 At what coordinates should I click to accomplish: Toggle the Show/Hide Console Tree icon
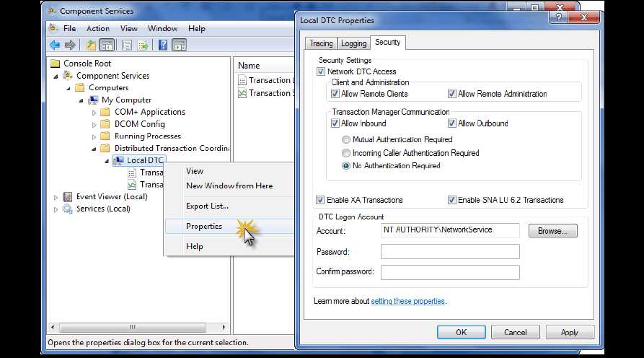point(107,45)
